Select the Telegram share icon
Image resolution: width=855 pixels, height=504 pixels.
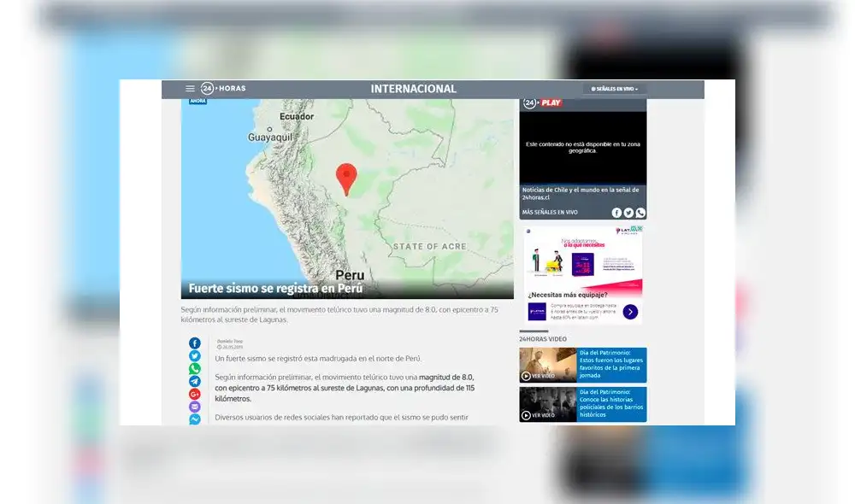(x=194, y=381)
